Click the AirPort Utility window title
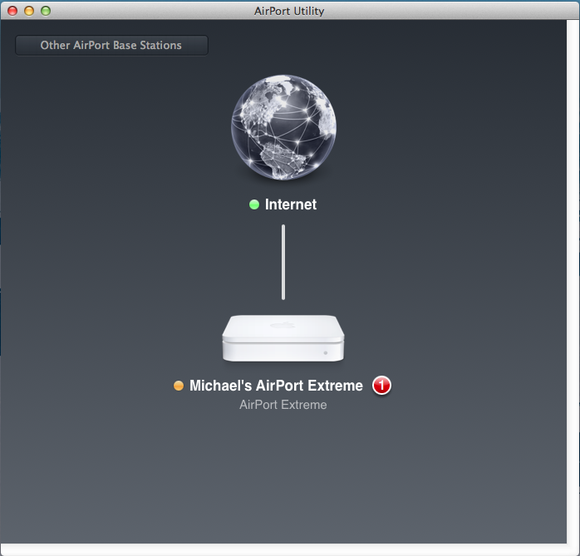This screenshot has height=556, width=580. [289, 11]
